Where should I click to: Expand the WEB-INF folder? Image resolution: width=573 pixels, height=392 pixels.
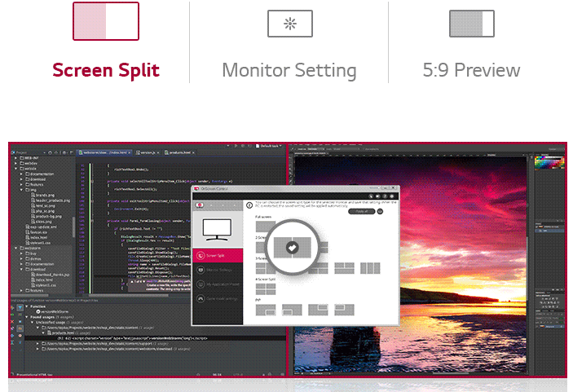[x=15, y=158]
